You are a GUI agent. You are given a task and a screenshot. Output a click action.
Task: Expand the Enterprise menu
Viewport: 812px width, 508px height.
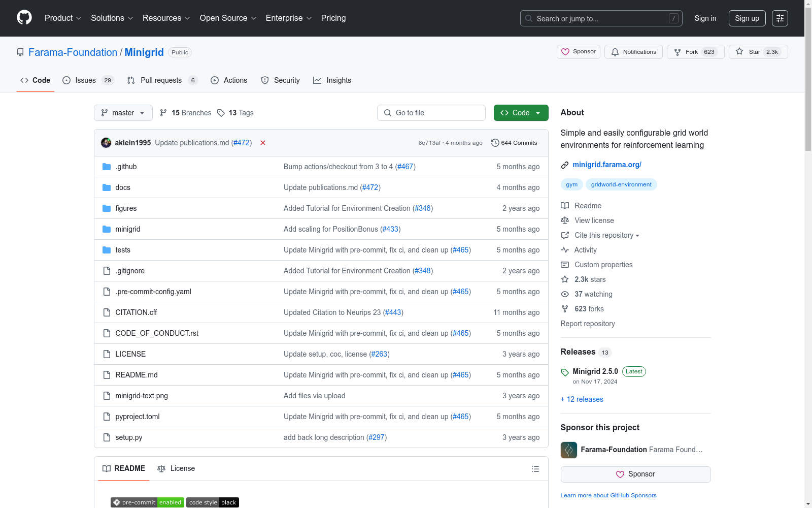pyautogui.click(x=288, y=18)
